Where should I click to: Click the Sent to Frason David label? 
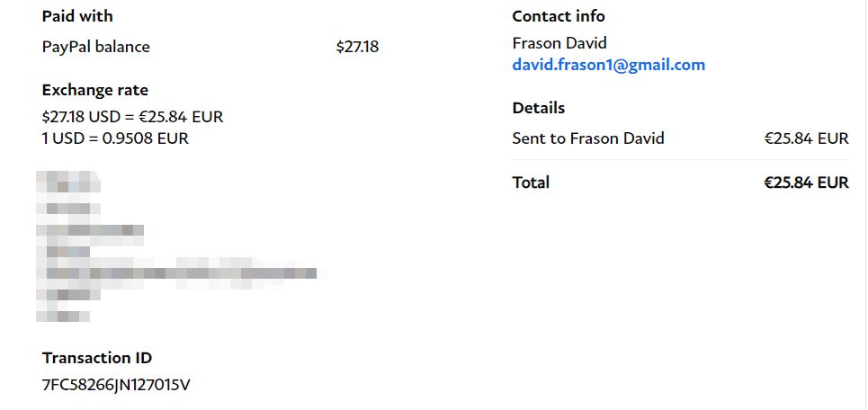[588, 138]
